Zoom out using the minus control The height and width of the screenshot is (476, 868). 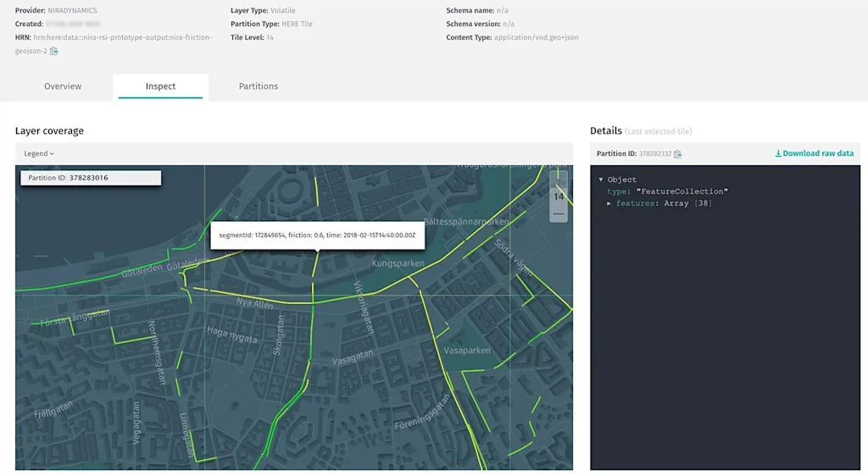(559, 213)
